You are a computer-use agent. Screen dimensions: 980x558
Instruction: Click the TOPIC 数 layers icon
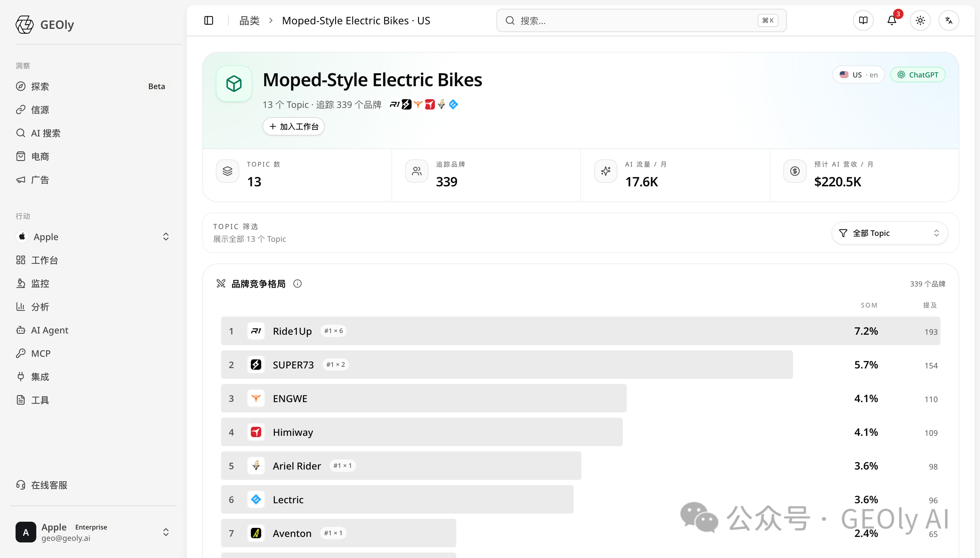(x=227, y=171)
